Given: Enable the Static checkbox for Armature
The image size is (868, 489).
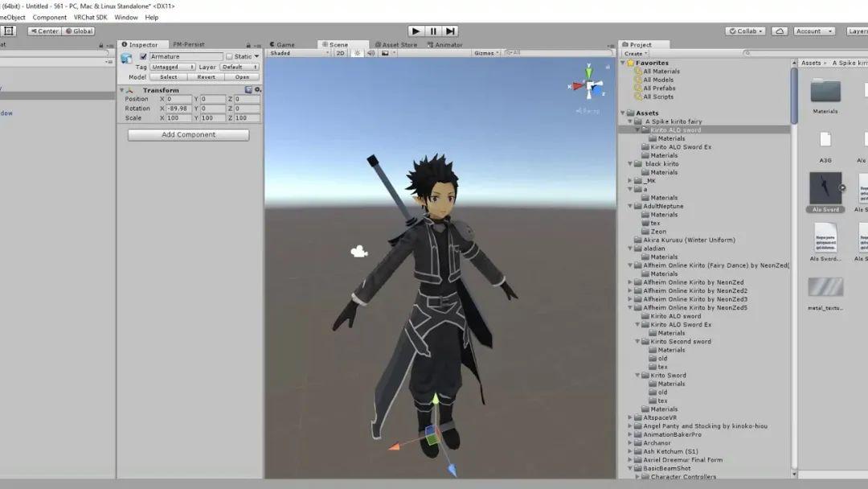Looking at the screenshot, I should (x=230, y=56).
